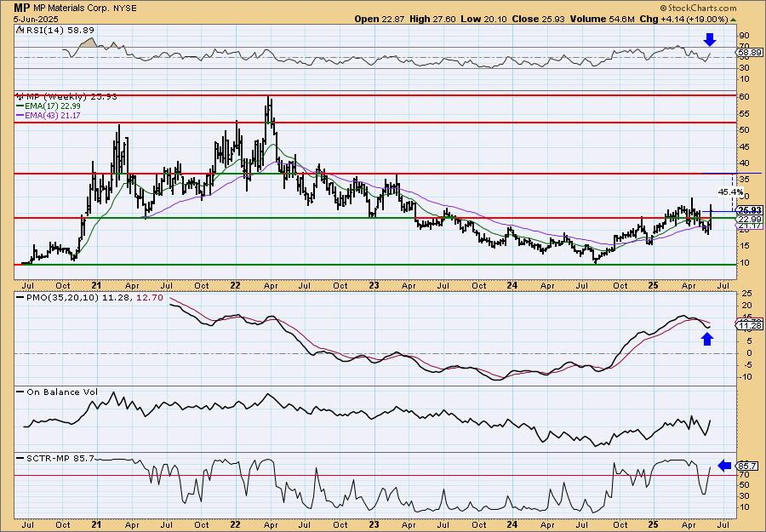Click the MP (Weekly) 25.93 legend

point(71,97)
